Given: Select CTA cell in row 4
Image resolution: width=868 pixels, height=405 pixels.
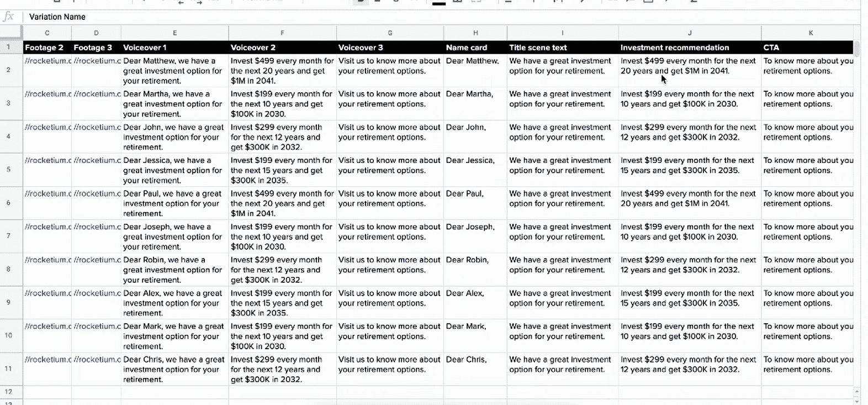Looking at the screenshot, I should coord(807,136).
